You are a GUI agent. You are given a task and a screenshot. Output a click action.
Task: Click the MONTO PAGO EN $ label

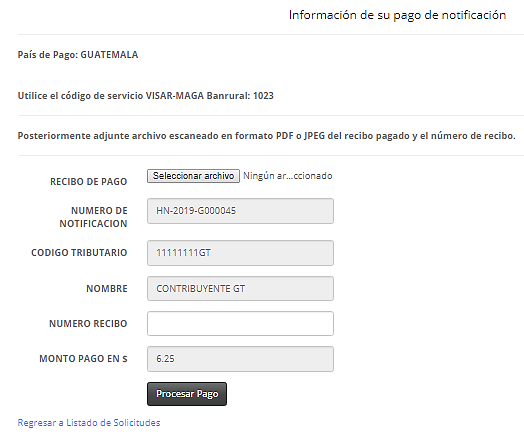tap(83, 358)
